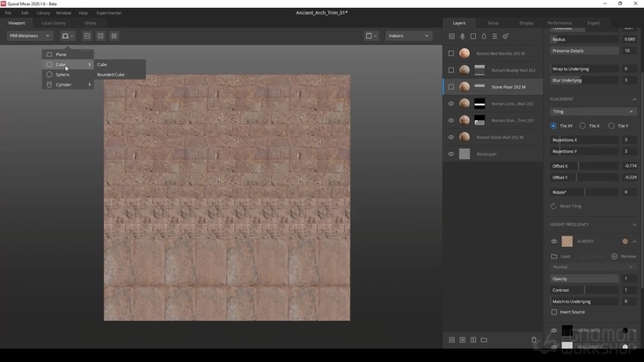Open the PBR Metalness workflow dropdown

point(30,36)
